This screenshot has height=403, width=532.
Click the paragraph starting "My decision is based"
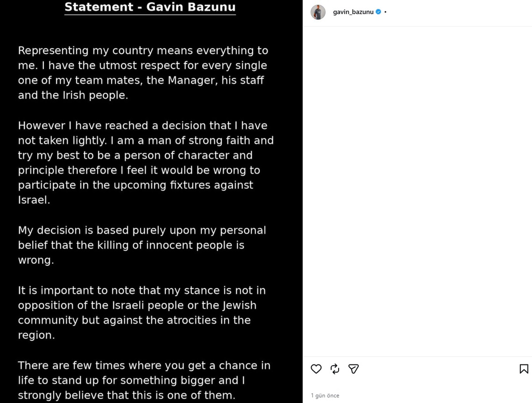(x=142, y=245)
